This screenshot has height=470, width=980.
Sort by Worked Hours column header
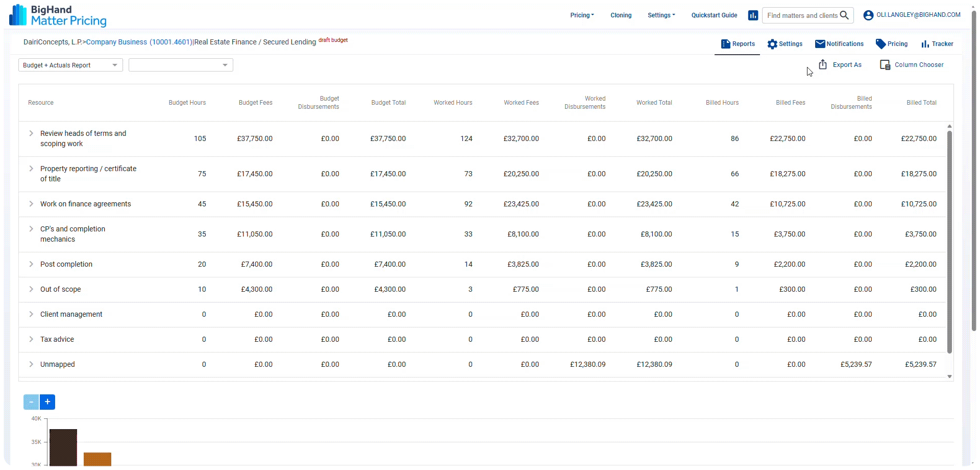point(453,103)
